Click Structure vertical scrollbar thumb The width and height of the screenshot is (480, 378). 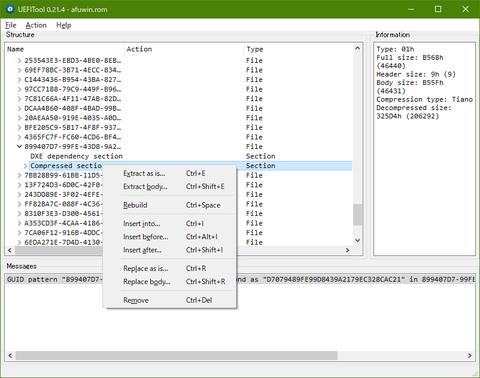(358, 215)
